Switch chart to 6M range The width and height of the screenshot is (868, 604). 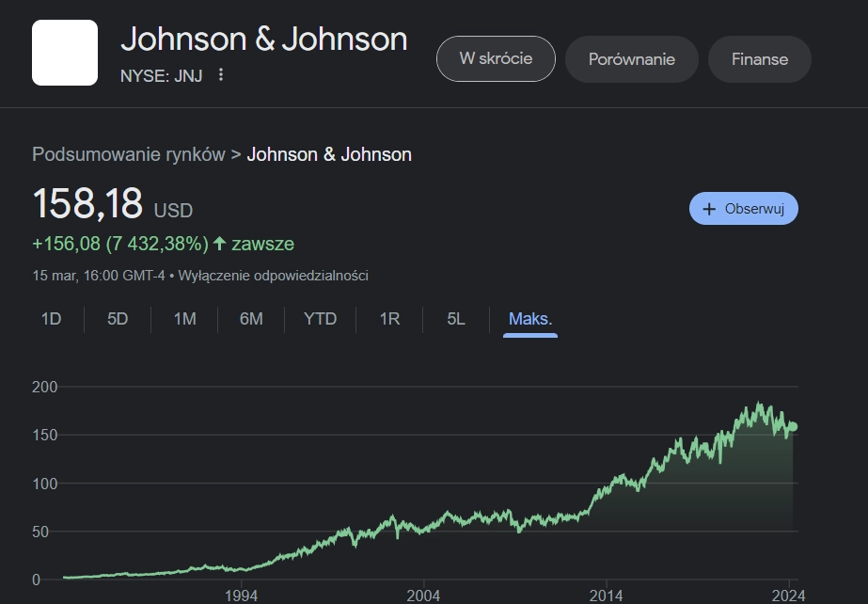251,319
